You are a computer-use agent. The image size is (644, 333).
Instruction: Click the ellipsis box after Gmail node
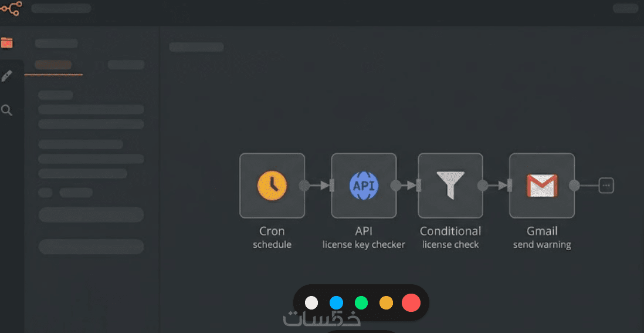(606, 186)
